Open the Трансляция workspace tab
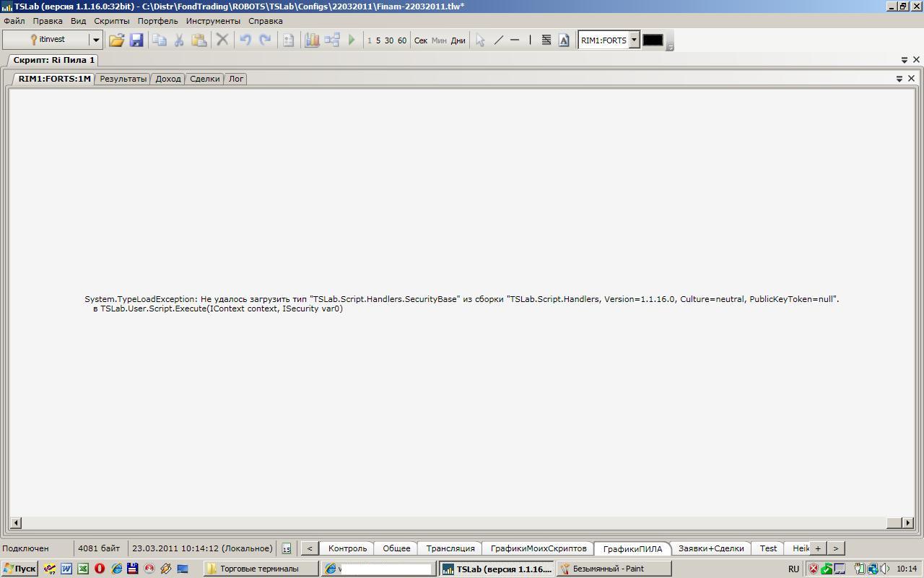The height and width of the screenshot is (578, 924). pos(450,548)
